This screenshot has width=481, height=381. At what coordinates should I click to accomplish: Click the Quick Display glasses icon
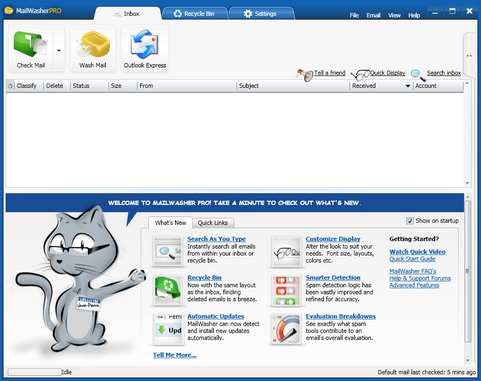(360, 75)
